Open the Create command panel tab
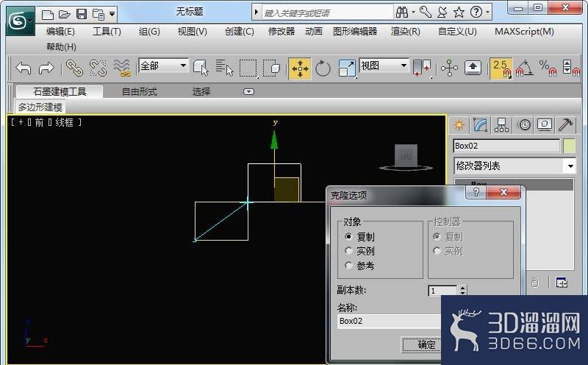 (x=459, y=124)
